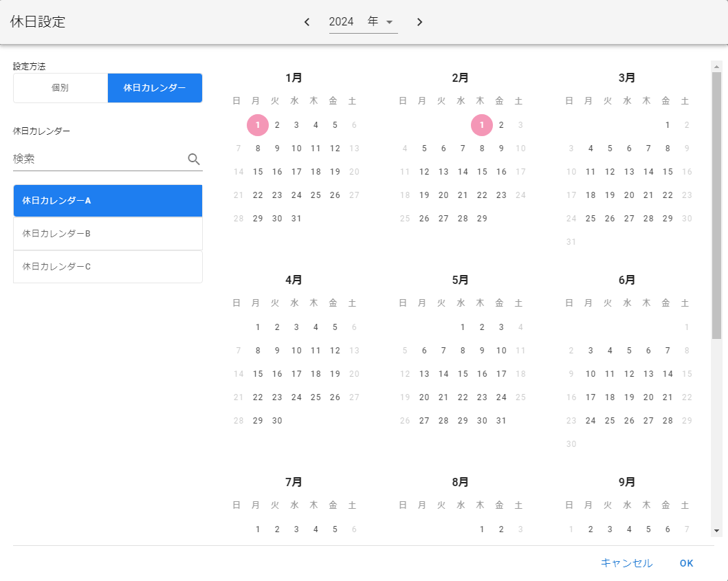Choose 休日カレンダーB in the list
Viewport: 728px width, 581px height.
[x=108, y=234]
